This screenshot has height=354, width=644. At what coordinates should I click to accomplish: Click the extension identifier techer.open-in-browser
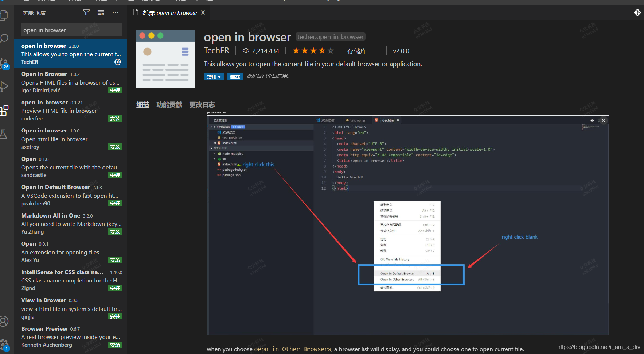tap(330, 37)
